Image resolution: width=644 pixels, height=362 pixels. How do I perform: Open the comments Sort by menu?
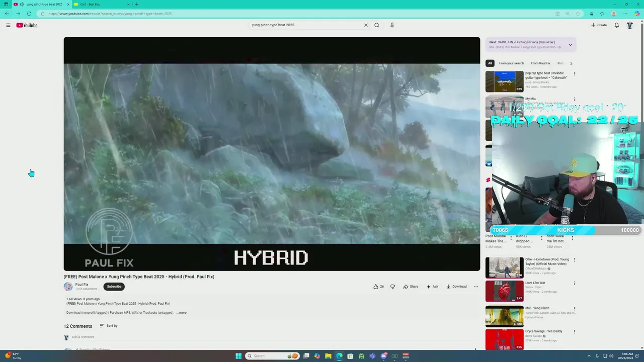pyautogui.click(x=109, y=326)
